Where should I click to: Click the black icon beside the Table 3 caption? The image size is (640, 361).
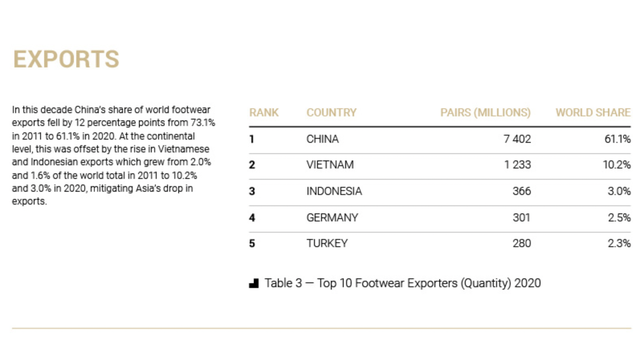pos(253,283)
